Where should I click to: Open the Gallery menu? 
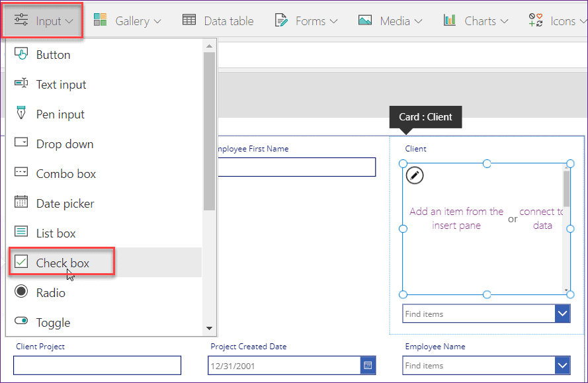click(127, 21)
